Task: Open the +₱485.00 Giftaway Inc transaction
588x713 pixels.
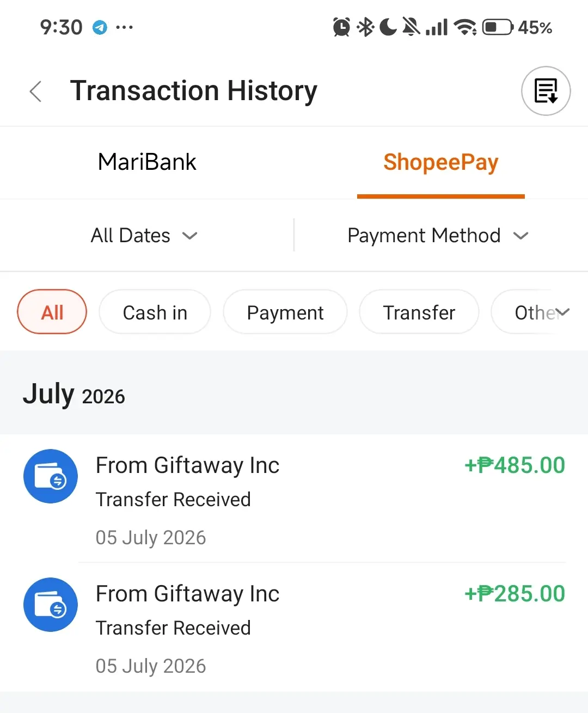Action: pyautogui.click(x=294, y=499)
